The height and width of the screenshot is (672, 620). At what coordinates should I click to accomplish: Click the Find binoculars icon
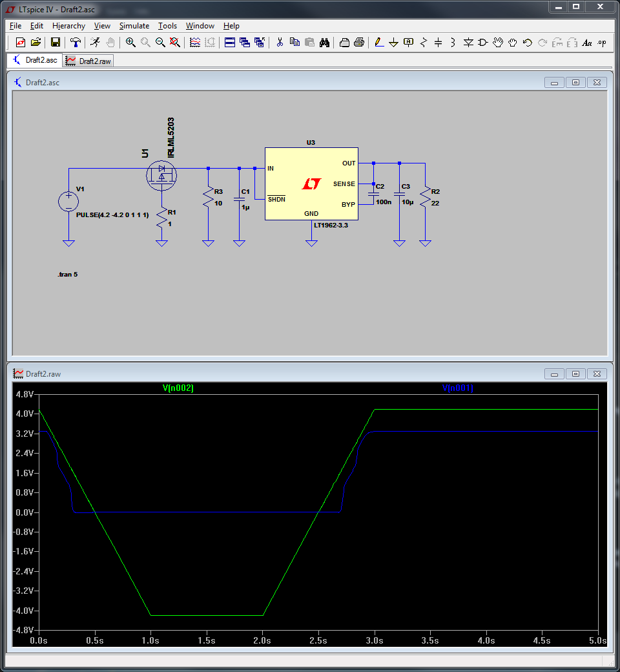324,42
